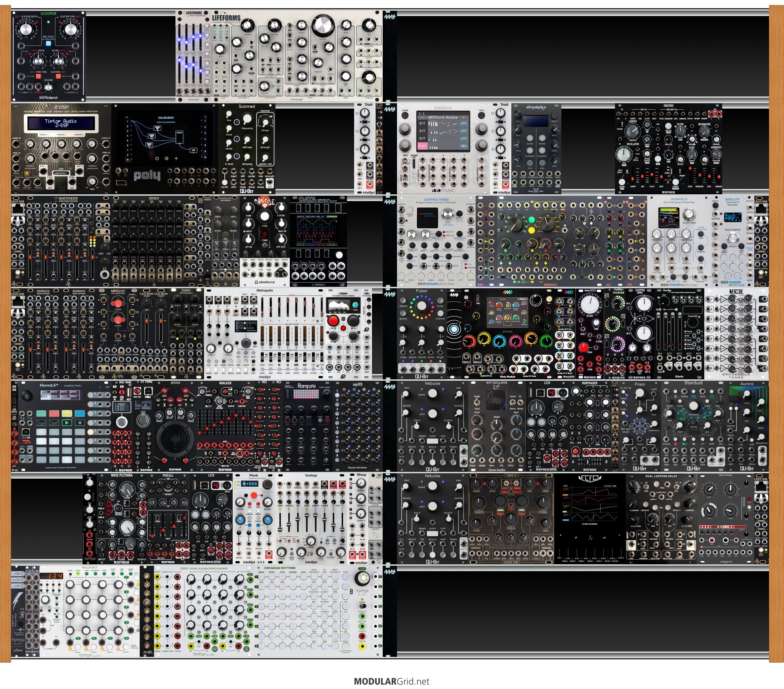Select the Circadian Rhythms module
Screen dimensions: 784x689
coord(318,611)
